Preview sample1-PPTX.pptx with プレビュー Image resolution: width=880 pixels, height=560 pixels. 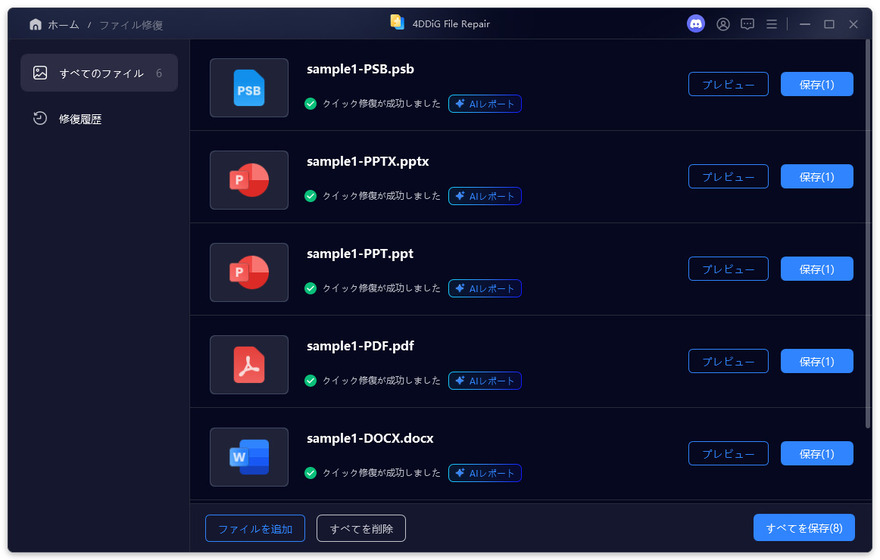point(728,177)
